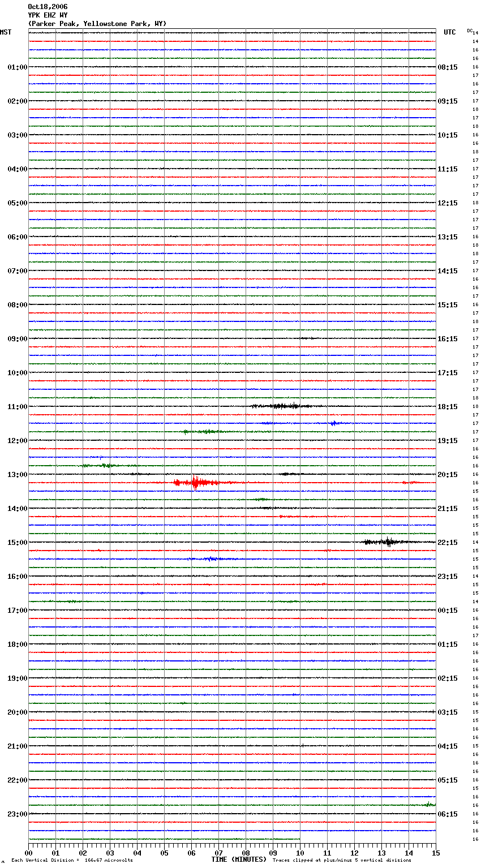481x868 pixels.
Task: Click the "MST" column header
Action: point(6,32)
